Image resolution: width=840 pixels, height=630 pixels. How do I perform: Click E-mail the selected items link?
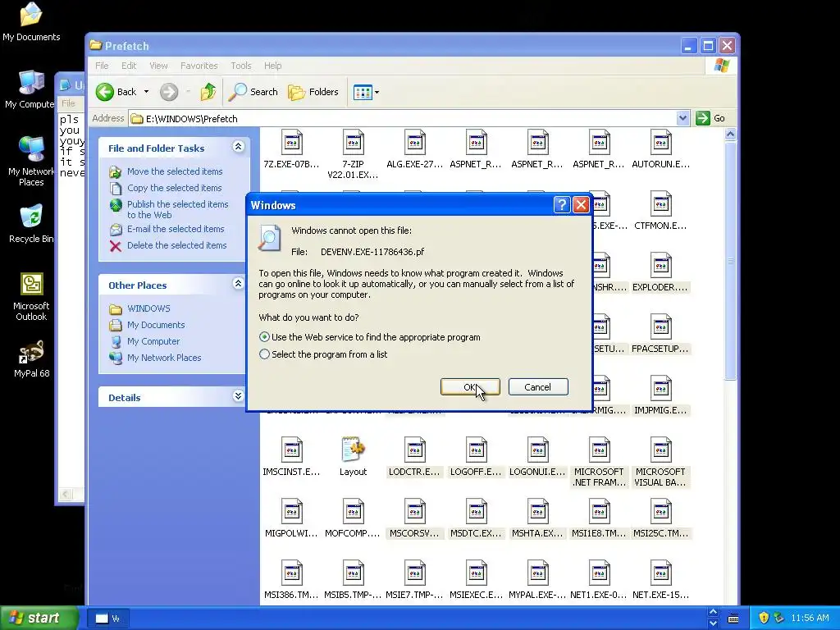point(176,229)
